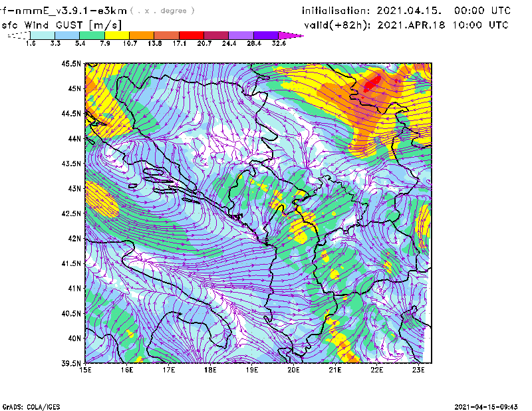Click the legend value 32.6
This screenshot has width=532, height=411.
coord(279,43)
